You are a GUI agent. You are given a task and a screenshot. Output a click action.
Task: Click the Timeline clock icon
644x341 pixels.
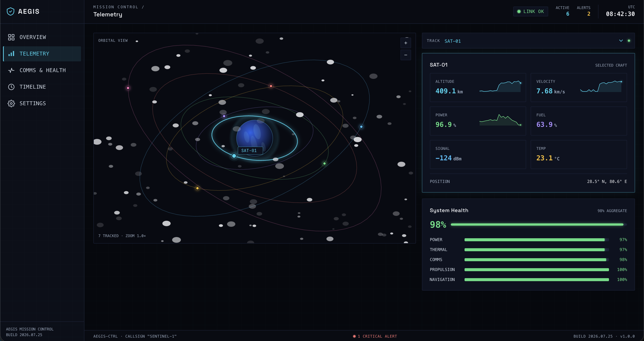pos(11,87)
